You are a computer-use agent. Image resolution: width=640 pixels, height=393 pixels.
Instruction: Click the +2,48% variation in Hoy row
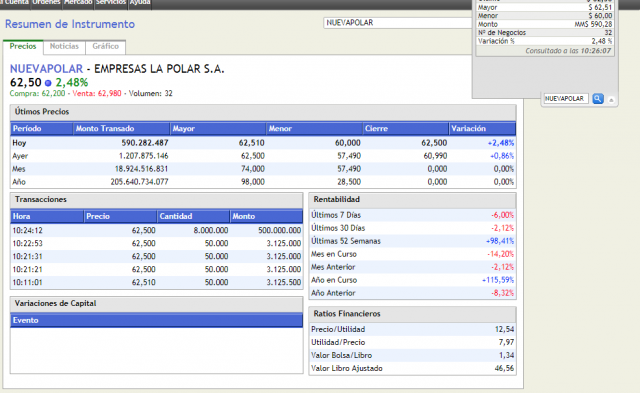[501, 143]
